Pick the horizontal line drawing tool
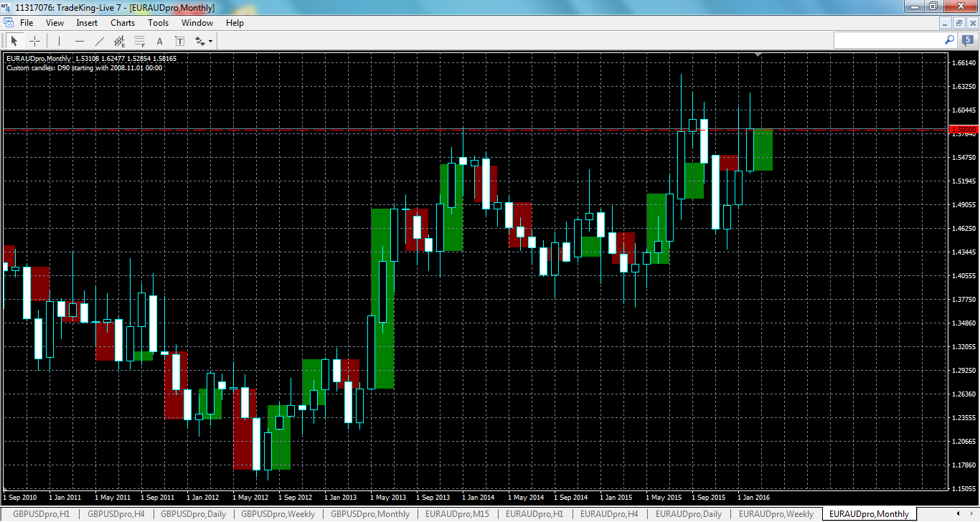Screen dimensions: 980x522 click(80, 41)
